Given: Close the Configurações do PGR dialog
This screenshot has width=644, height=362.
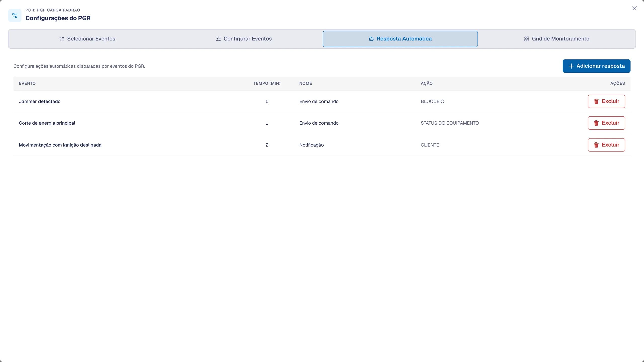Looking at the screenshot, I should click(634, 8).
